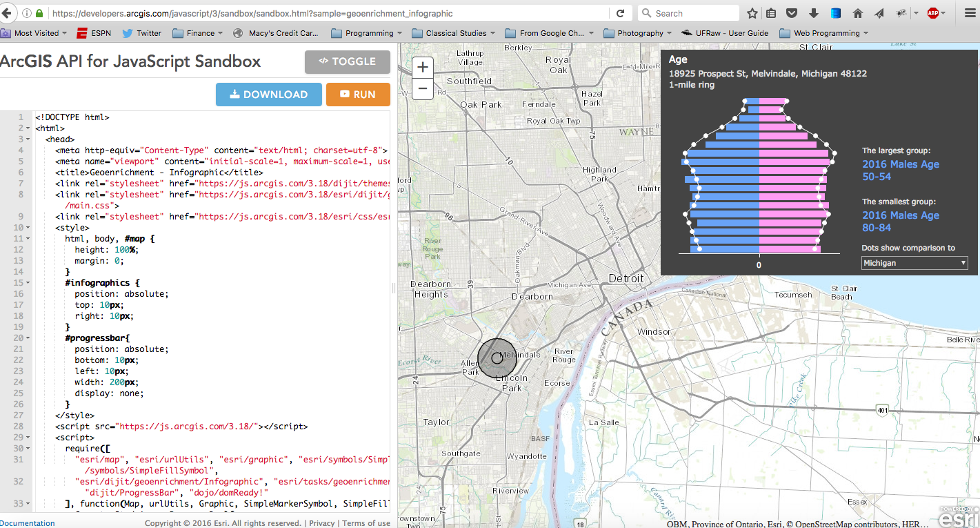Viewport: 980px width, 528px height.
Task: Open the Documentation link in footer
Action: pos(26,523)
